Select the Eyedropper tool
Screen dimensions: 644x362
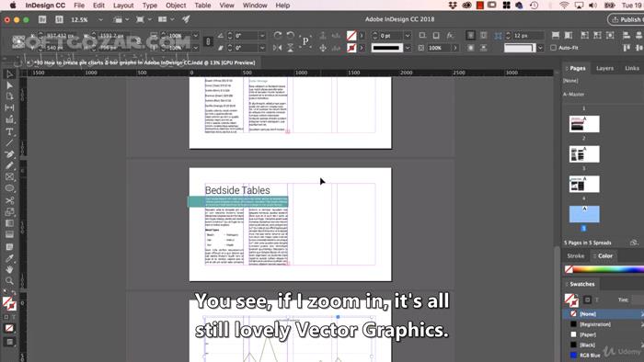[9, 258]
